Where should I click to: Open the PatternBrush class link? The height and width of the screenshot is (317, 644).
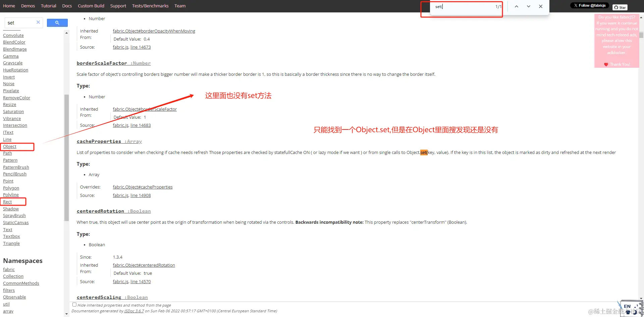(x=16, y=167)
